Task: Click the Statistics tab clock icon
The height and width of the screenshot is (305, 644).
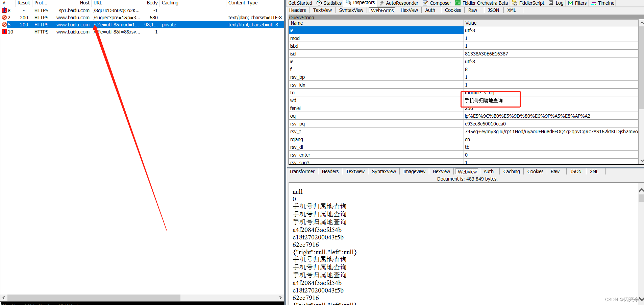Action: (319, 3)
